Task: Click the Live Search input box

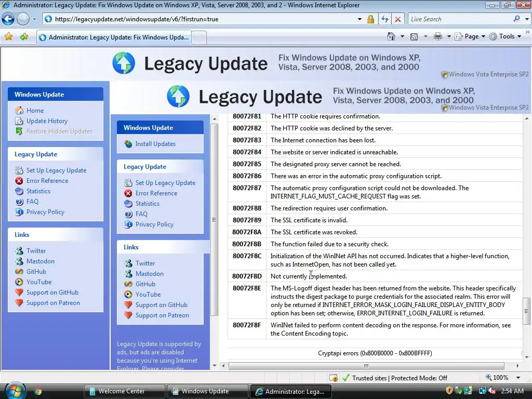Action: click(460, 19)
